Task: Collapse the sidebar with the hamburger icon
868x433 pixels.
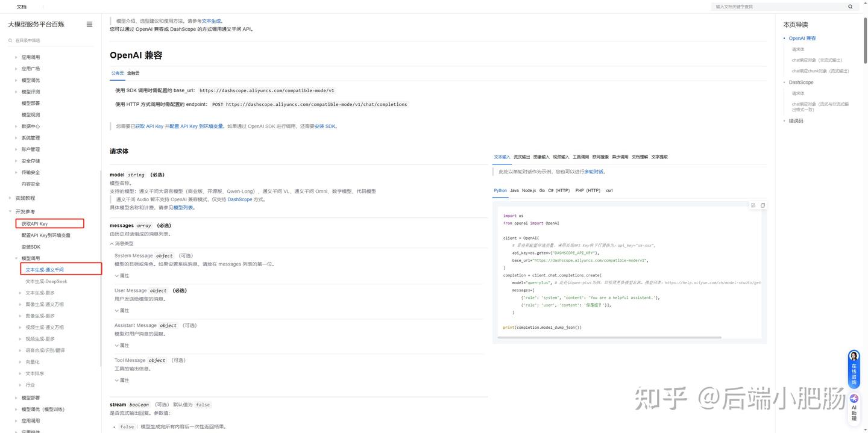Action: (x=89, y=24)
